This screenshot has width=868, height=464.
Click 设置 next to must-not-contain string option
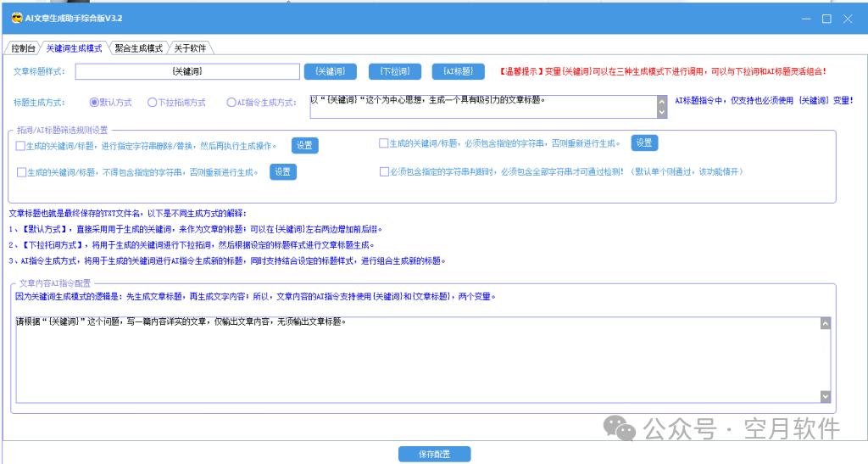(283, 172)
